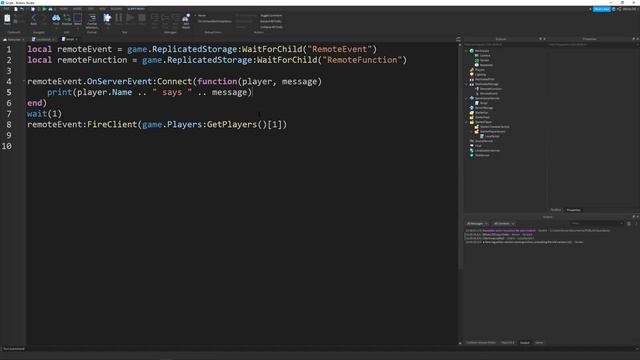Collapse the StarterPlayerScripts tree node
Viewport: 640px width, 360px height.
click(x=471, y=131)
